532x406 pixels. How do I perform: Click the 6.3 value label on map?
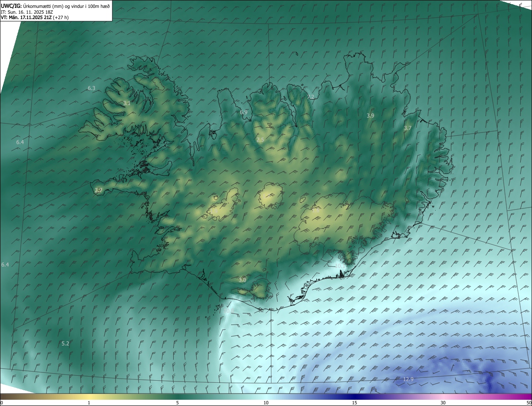[91, 88]
